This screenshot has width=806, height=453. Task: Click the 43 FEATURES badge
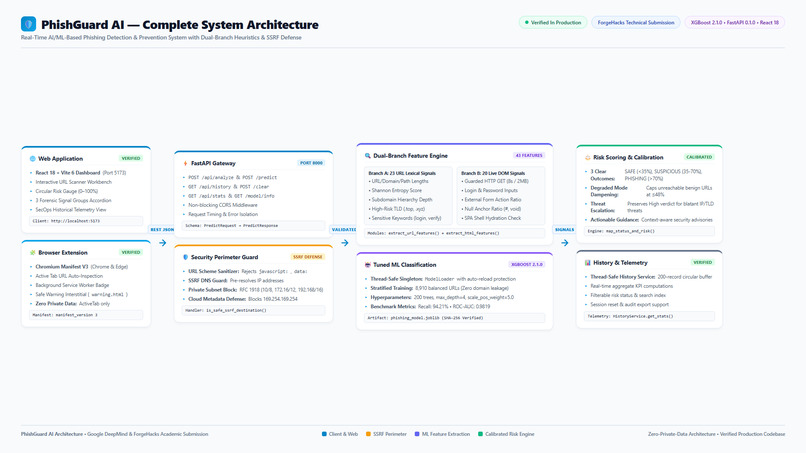529,155
